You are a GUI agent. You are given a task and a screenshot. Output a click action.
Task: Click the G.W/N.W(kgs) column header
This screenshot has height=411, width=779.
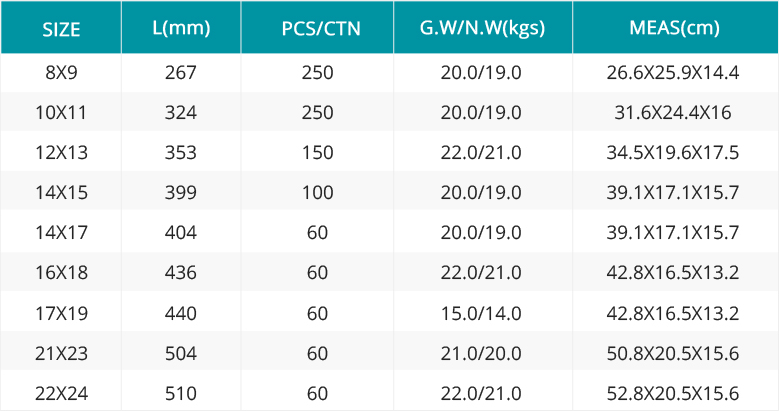click(x=482, y=28)
